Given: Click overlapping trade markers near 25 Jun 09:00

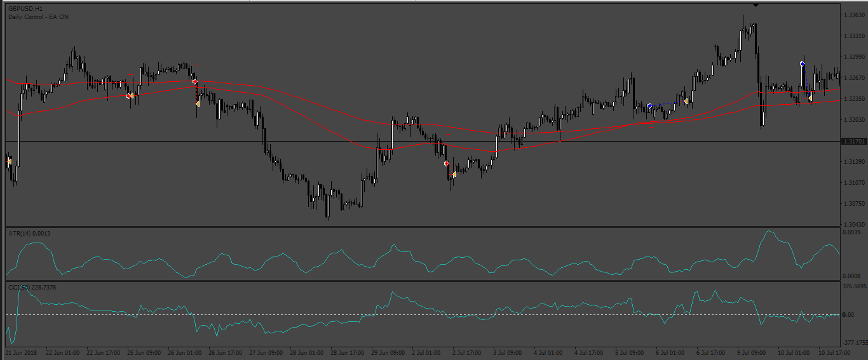Looking at the screenshot, I should 130,96.
